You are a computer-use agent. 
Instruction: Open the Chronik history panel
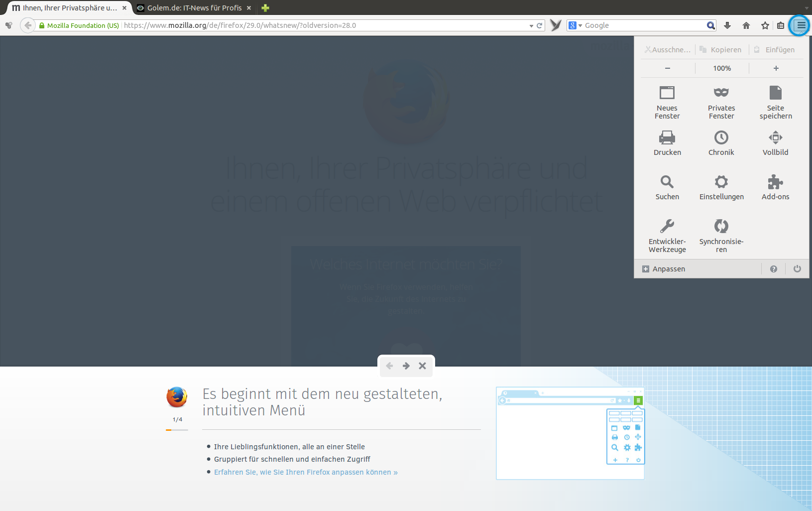721,143
